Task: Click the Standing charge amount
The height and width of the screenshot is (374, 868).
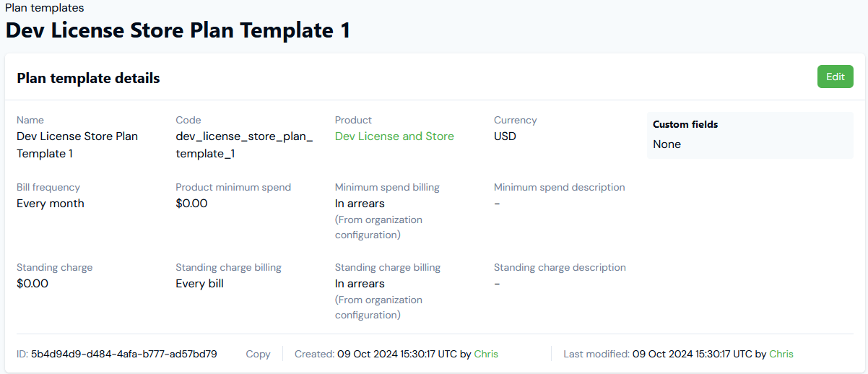Action: (32, 284)
